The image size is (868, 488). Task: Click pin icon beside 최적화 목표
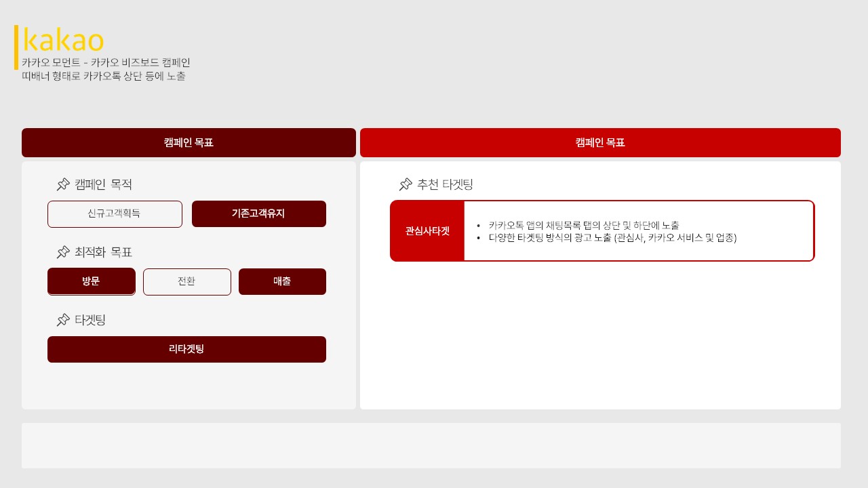(63, 252)
